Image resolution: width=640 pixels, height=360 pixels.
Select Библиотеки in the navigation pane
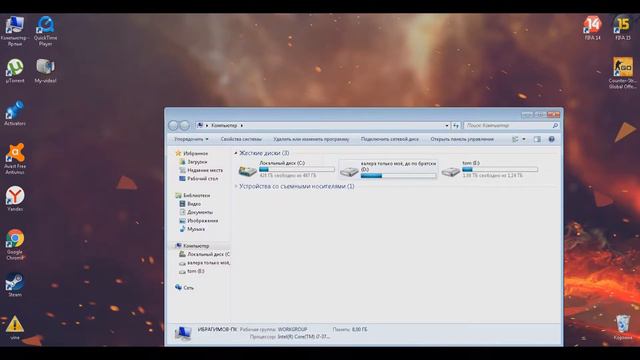tap(196, 196)
